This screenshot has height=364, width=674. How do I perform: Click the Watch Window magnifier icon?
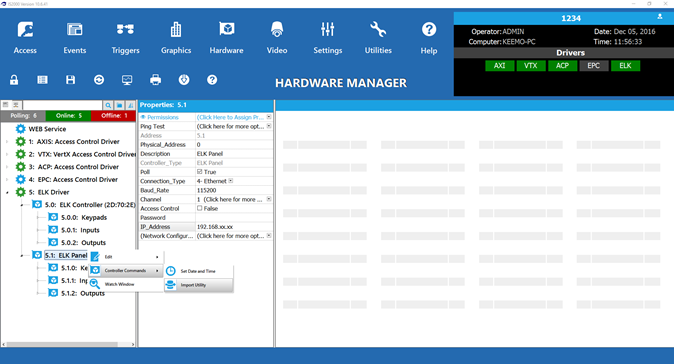[95, 284]
